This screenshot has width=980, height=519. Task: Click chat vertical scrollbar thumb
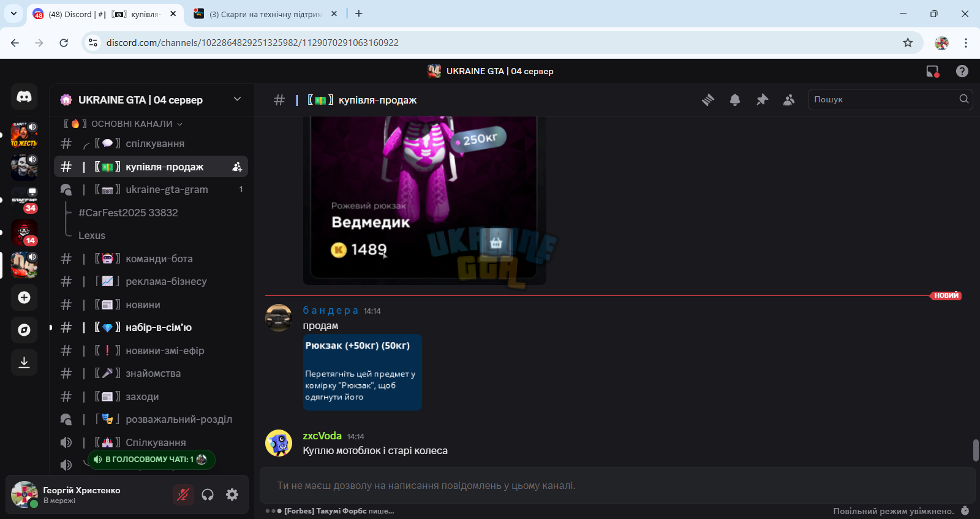click(x=976, y=450)
